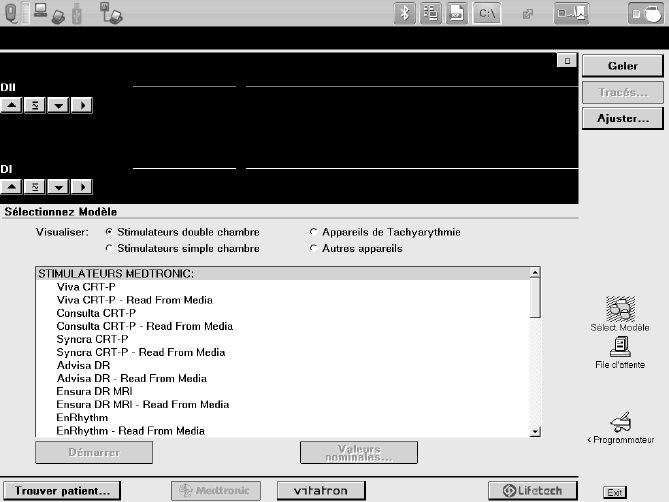Viewport: 669px width, 502px height.
Task: Click the programming head icon
Action: click(x=11, y=13)
